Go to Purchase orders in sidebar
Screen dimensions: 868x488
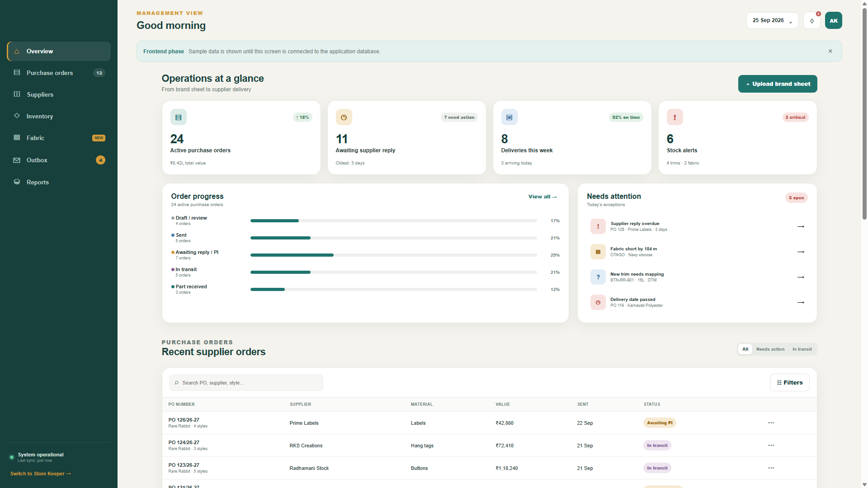[x=59, y=73]
